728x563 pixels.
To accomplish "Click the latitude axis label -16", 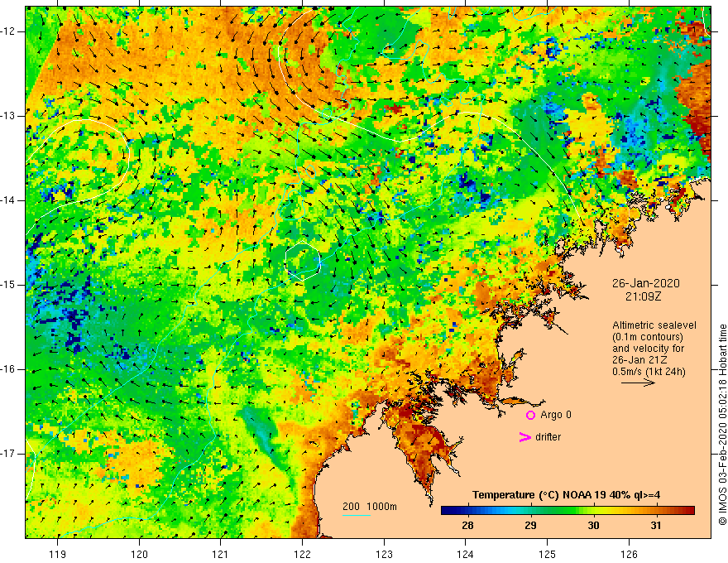I will (x=8, y=369).
